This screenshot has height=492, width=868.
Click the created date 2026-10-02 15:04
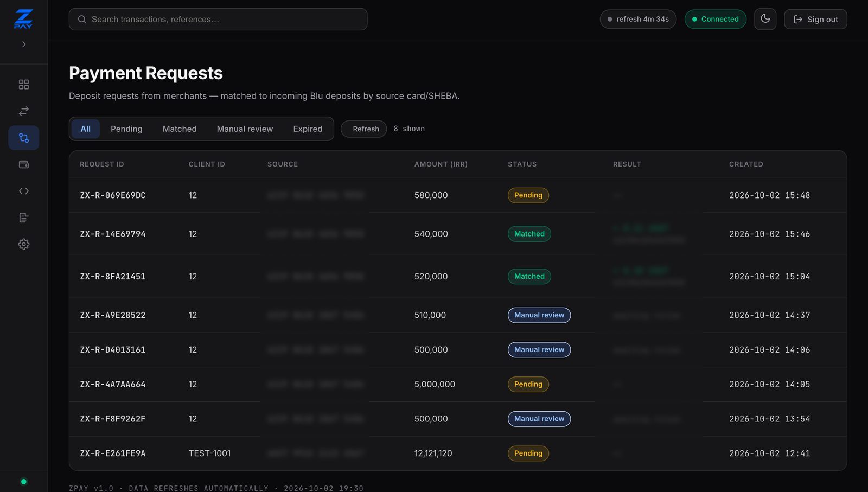tap(769, 276)
